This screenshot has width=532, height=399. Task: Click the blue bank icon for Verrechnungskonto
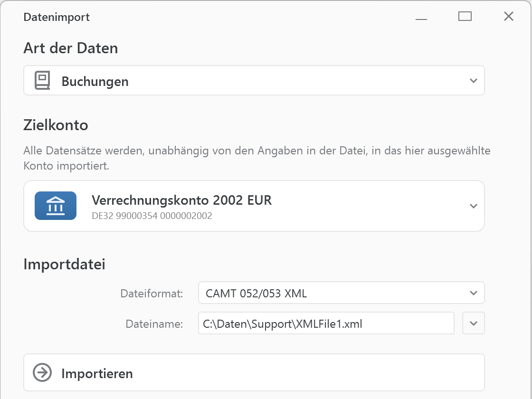click(56, 206)
